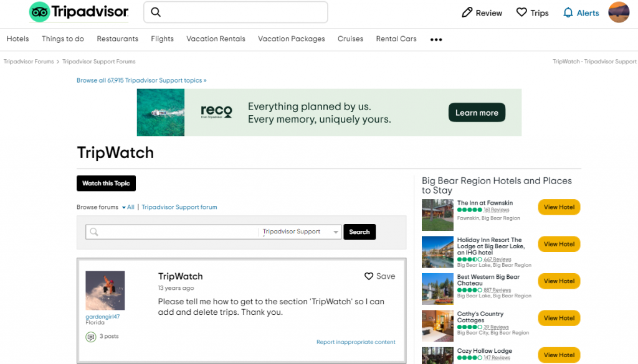Save the TripWatch topic

379,276
